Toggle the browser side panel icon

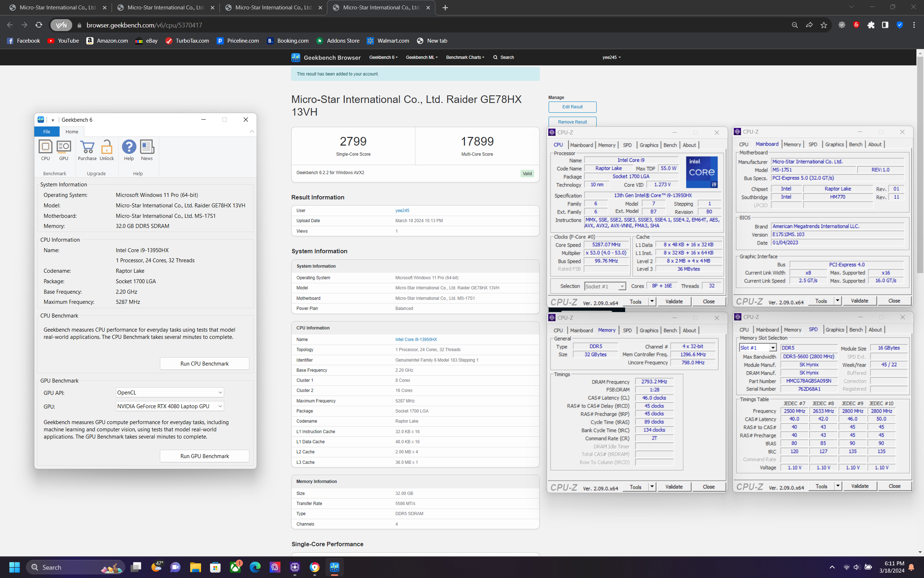pyautogui.click(x=885, y=25)
